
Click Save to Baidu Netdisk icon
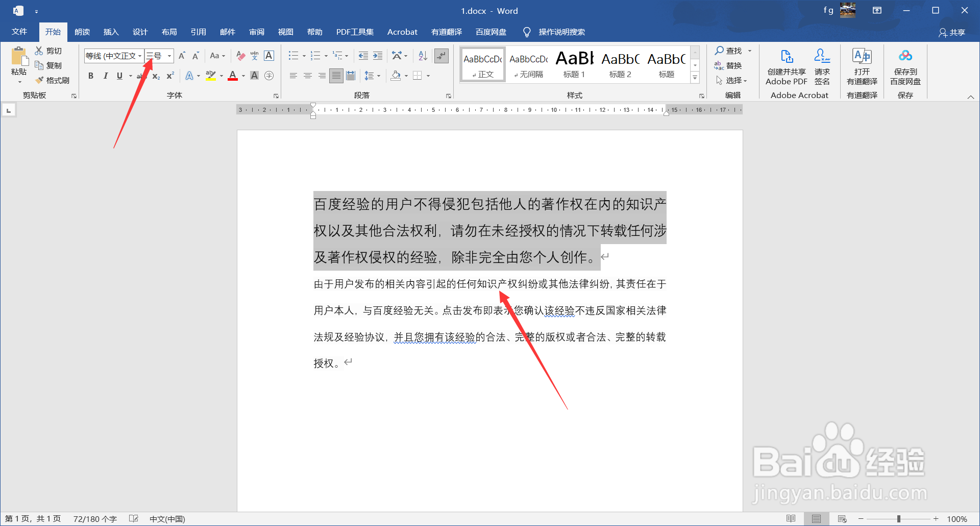pyautogui.click(x=905, y=55)
